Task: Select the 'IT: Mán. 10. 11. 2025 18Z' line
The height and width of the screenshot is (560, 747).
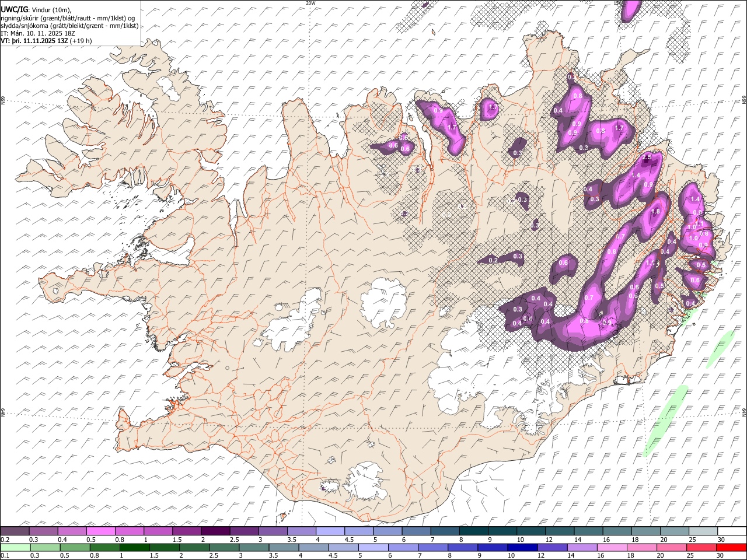Action: point(38,33)
